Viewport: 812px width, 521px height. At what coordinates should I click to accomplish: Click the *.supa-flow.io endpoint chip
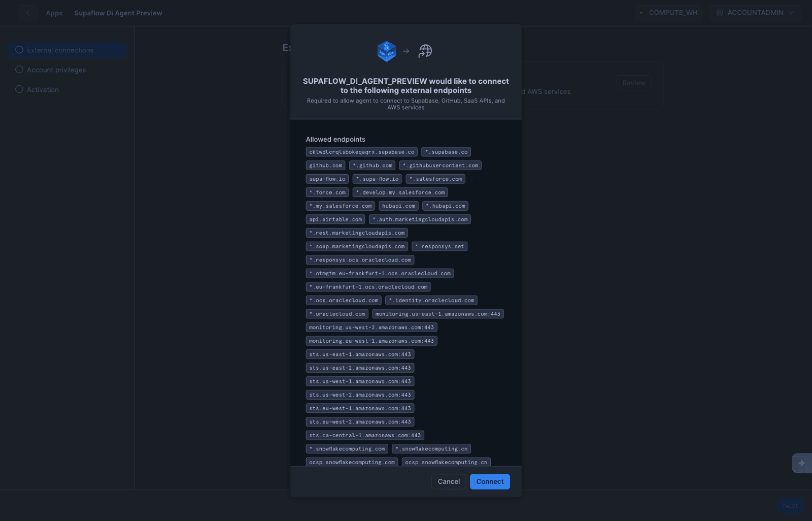click(x=377, y=179)
